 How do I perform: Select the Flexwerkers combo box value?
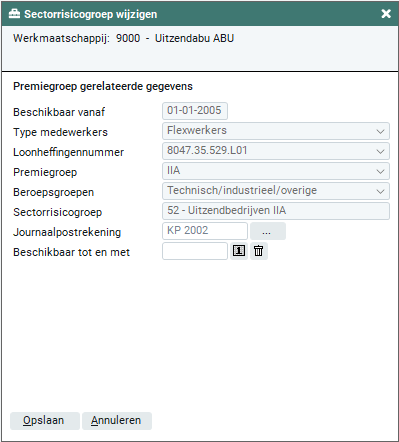197,130
